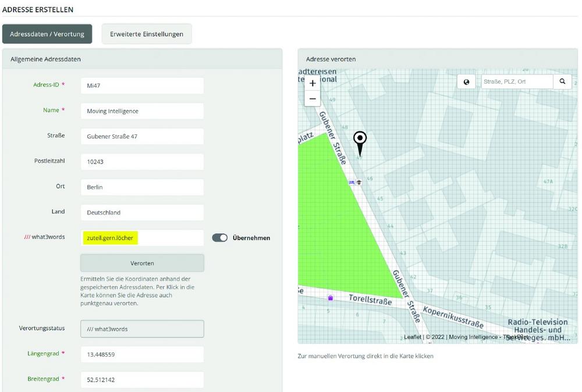Click the Verortungsstatus what3words field
Viewport: 582px width, 392px height.
click(x=142, y=329)
